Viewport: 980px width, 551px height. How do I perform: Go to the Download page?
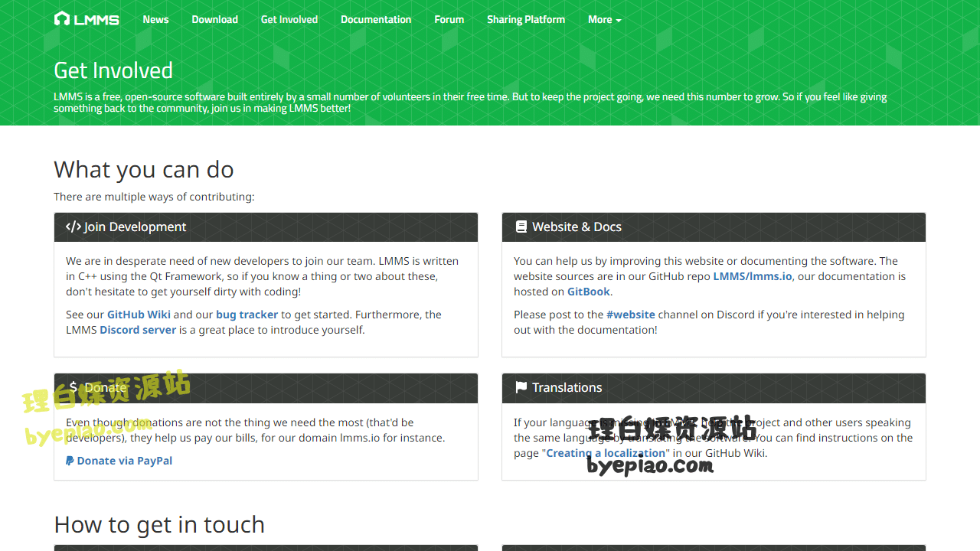pos(214,19)
